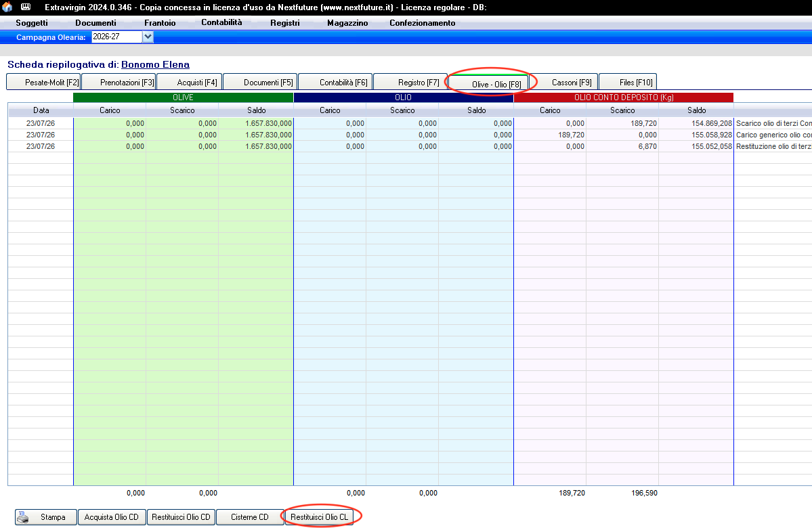
Task: Click the Acquista Olio CD button
Action: tap(111, 517)
